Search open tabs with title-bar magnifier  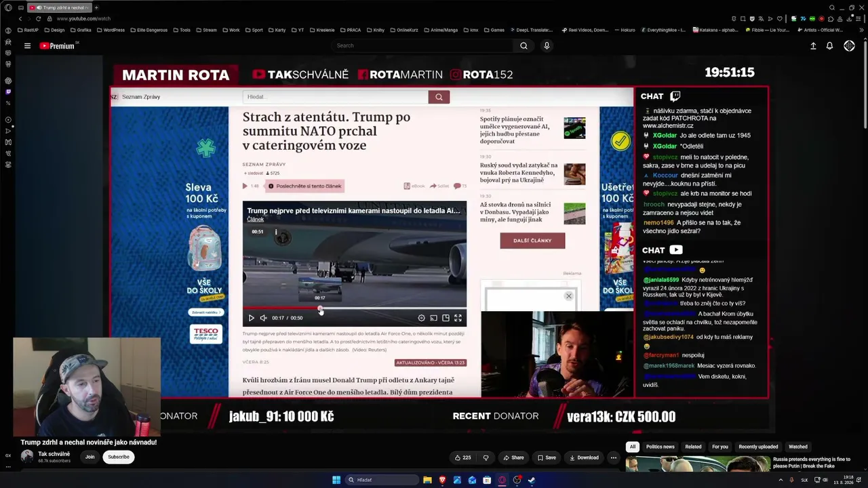click(x=833, y=7)
